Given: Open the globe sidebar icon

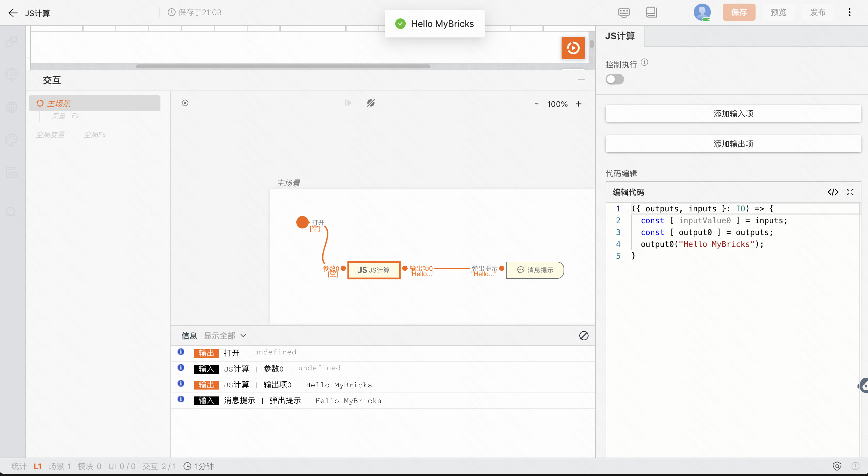Looking at the screenshot, I should 12,107.
